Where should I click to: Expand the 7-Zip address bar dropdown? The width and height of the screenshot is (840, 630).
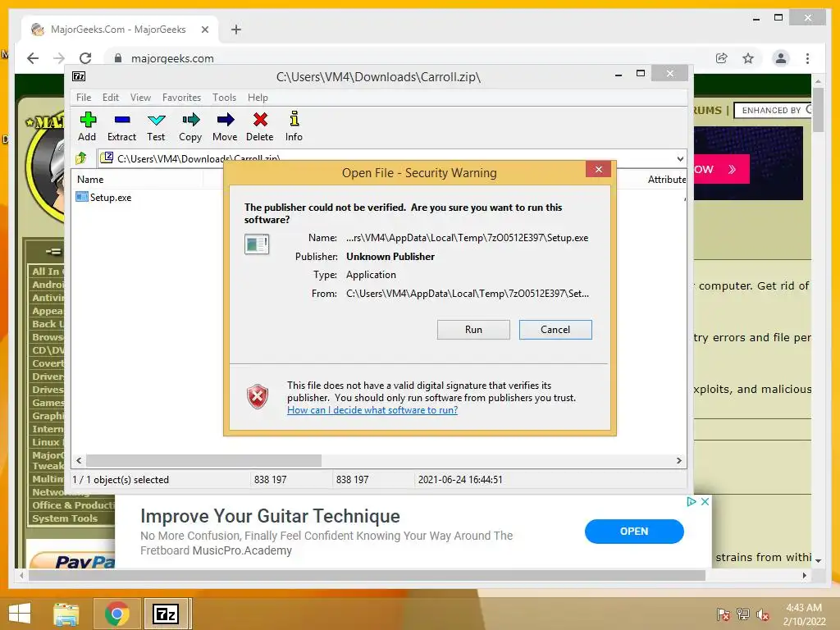tap(680, 158)
